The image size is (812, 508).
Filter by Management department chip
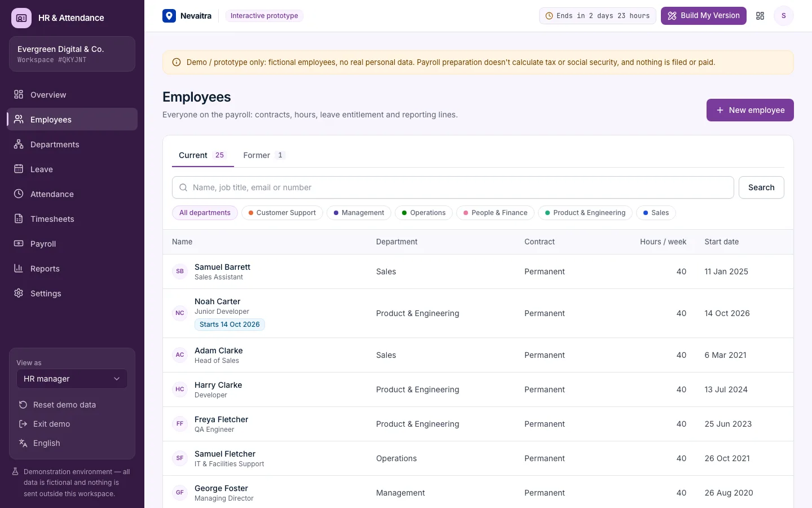click(x=359, y=213)
